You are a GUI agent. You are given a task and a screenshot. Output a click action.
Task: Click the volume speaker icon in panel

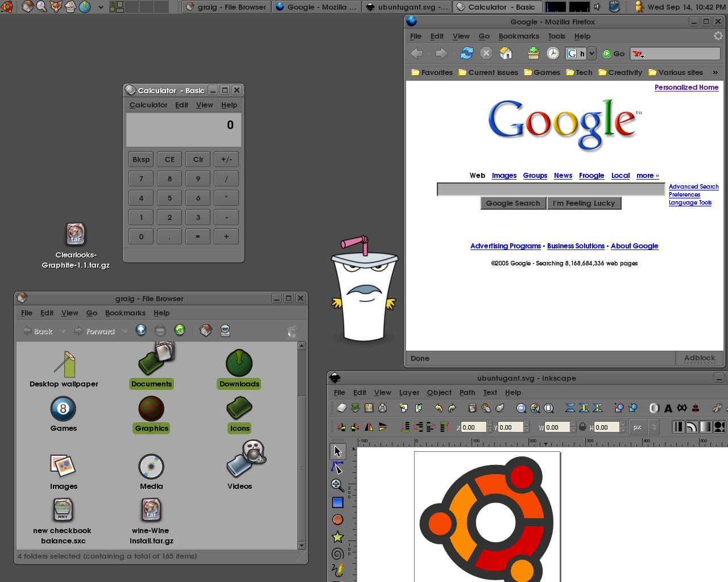click(x=597, y=7)
